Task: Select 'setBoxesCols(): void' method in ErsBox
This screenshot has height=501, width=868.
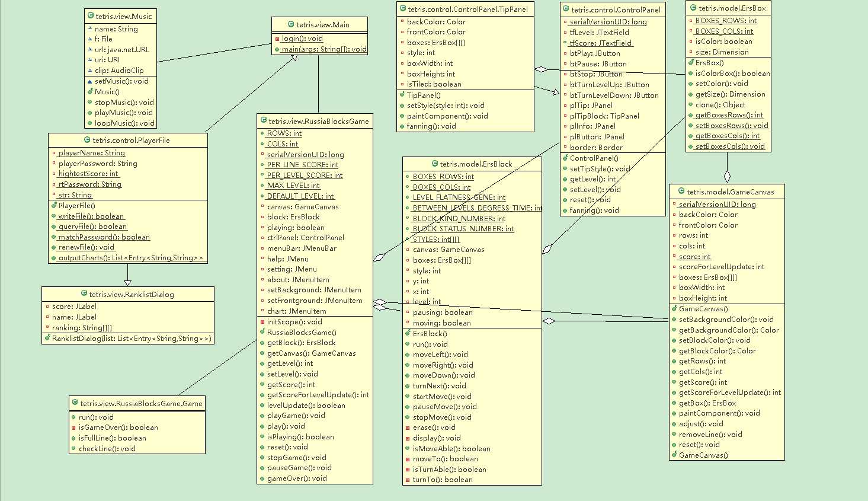Action: point(730,146)
